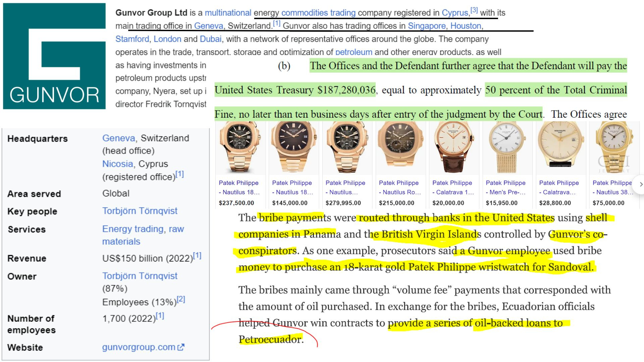644x362 pixels.
Task: Open the $215,000.00 Nautilus Ro... watch image
Action: pyautogui.click(x=400, y=148)
